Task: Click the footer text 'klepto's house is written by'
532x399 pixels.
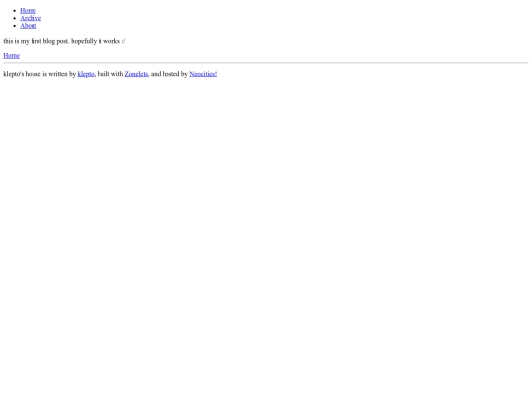Action: 39,74
